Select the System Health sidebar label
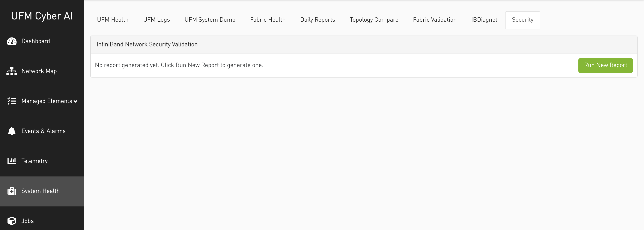This screenshot has height=230, width=644. pyautogui.click(x=41, y=191)
